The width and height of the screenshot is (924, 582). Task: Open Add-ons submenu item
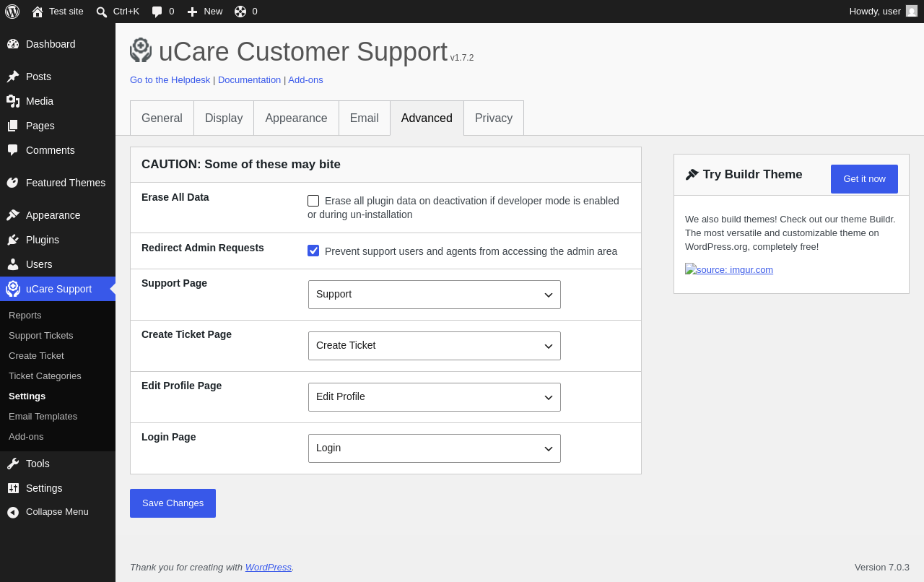(58, 437)
